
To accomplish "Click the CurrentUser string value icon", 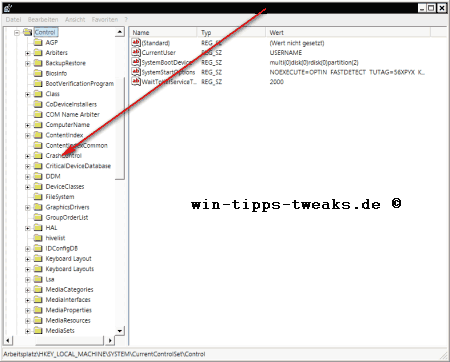I will (x=136, y=52).
